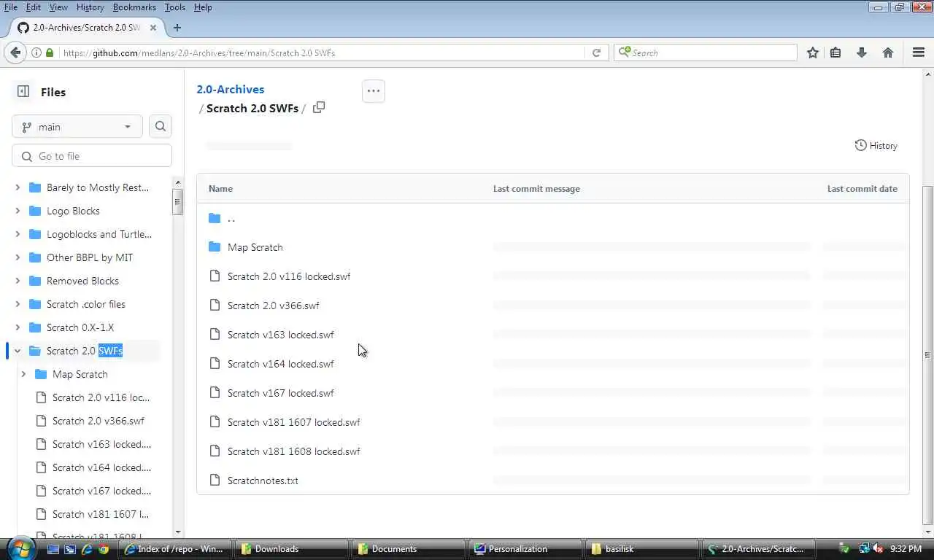Image resolution: width=934 pixels, height=560 pixels.
Task: Click the browser Back arrow button
Action: tap(15, 52)
